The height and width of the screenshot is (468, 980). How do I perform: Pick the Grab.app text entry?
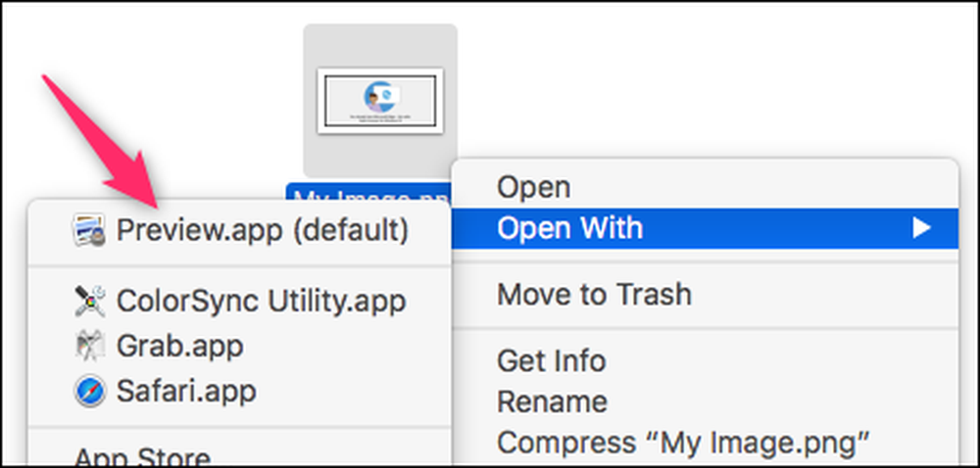[180, 347]
